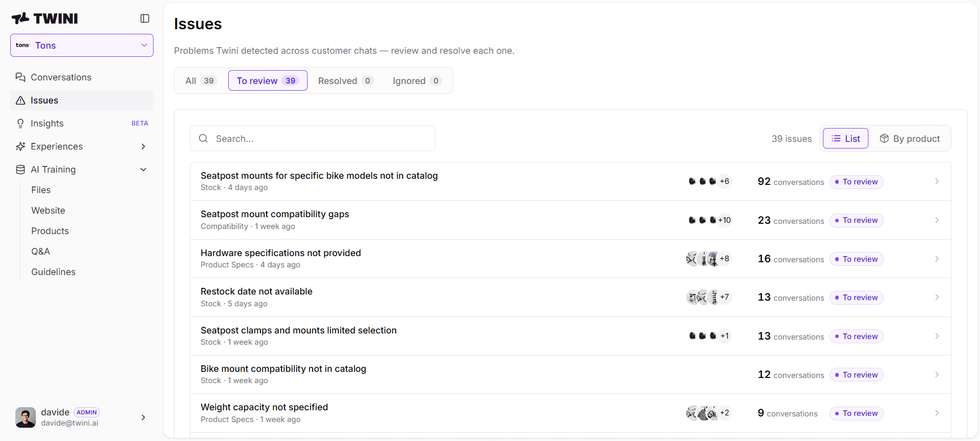Open Weight capacity not specified issue
This screenshot has width=980, height=441.
click(571, 413)
